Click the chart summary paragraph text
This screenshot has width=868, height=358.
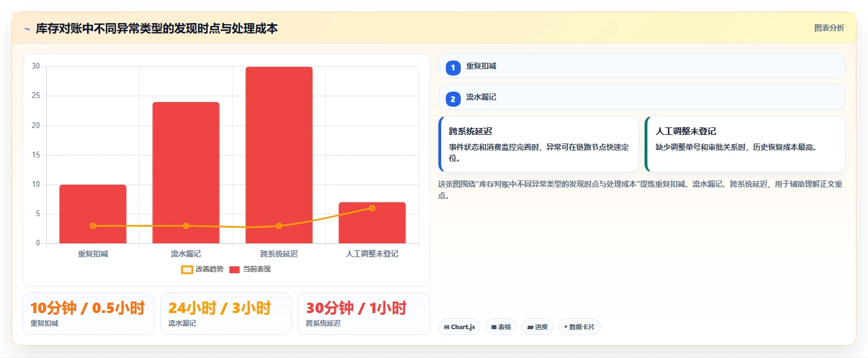point(640,190)
